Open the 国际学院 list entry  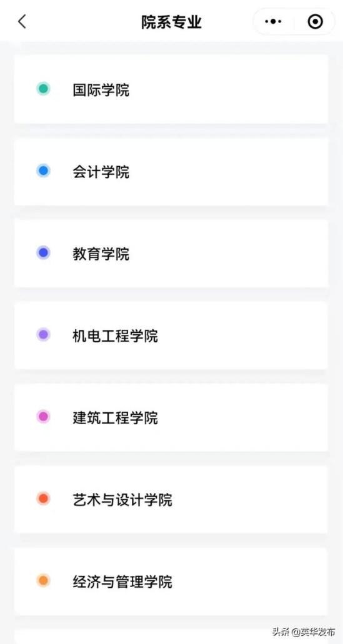pyautogui.click(x=171, y=89)
